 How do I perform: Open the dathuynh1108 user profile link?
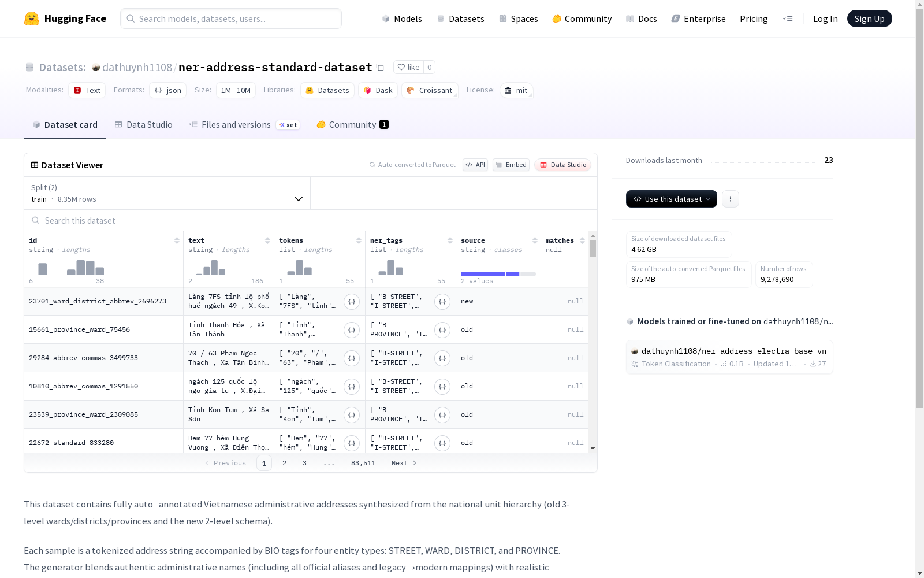(x=137, y=67)
